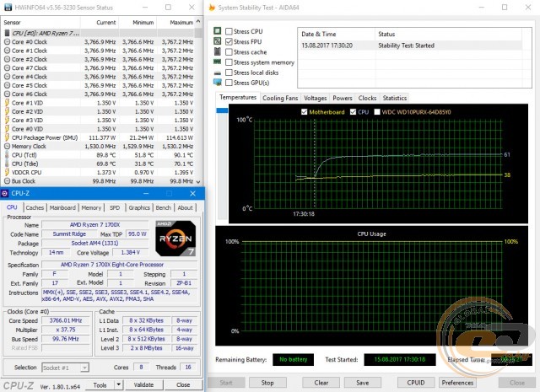540x392 pixels.
Task: Click the RAM module icon beside Stress system memory
Action: click(x=218, y=62)
